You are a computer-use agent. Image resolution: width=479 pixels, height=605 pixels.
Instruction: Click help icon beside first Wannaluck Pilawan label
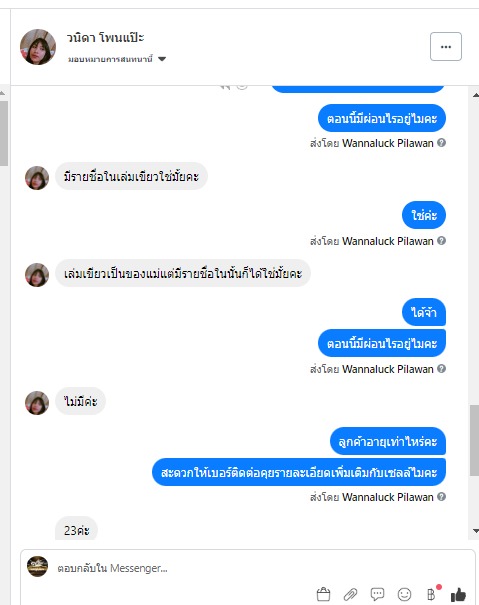coord(442,143)
